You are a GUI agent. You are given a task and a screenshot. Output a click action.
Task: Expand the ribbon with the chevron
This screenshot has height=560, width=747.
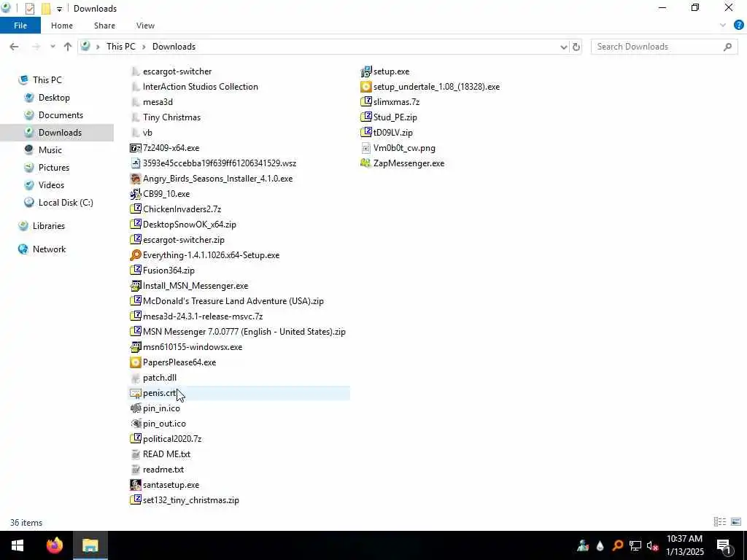click(x=723, y=26)
